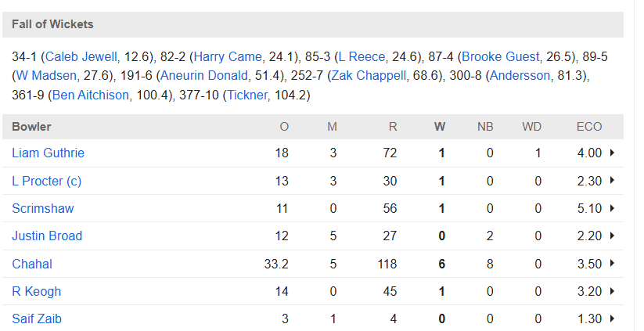The image size is (644, 331).
Task: Open Brooke Guest wicket link
Action: [500, 56]
